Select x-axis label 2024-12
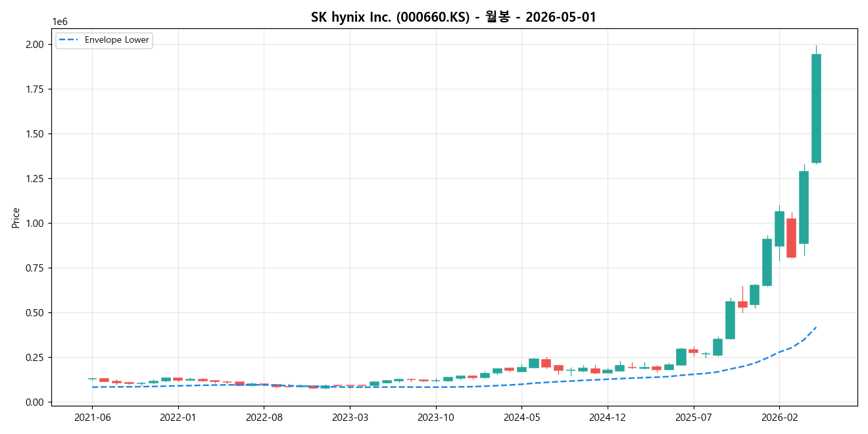 (x=607, y=417)
